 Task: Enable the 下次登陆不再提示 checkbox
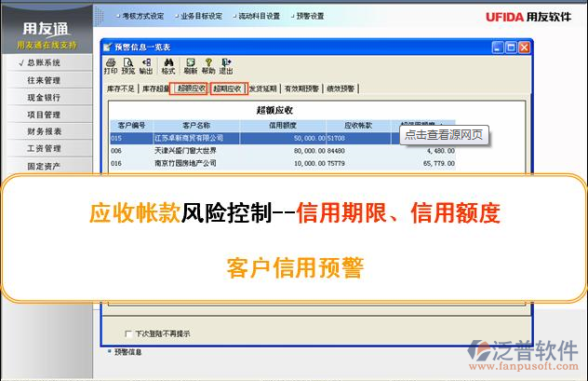[128, 333]
